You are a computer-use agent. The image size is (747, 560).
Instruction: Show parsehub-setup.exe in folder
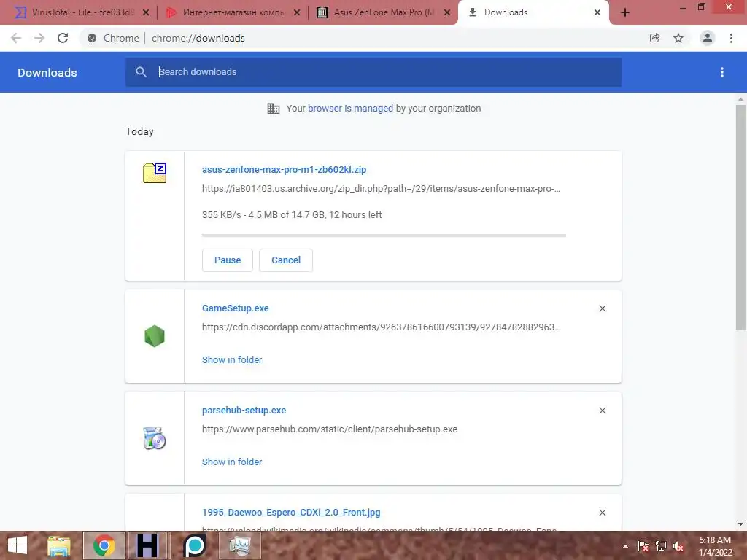pos(232,462)
